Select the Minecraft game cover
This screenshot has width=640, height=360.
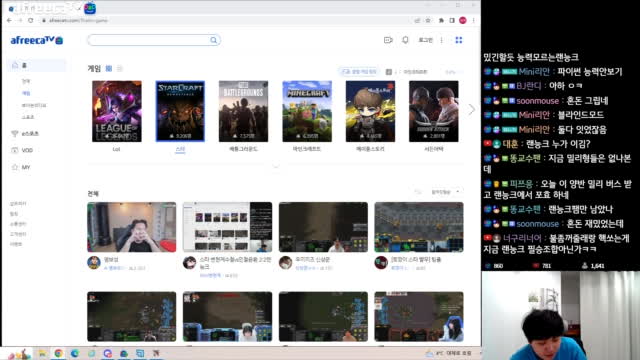click(307, 111)
